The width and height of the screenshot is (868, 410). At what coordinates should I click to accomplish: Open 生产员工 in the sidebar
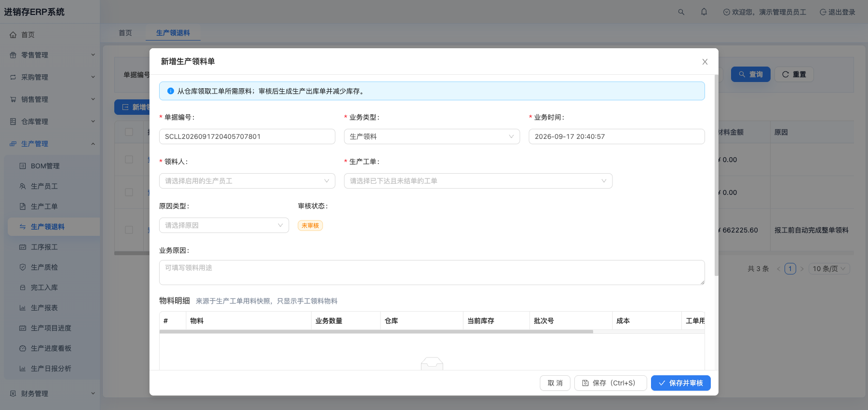pos(54,186)
